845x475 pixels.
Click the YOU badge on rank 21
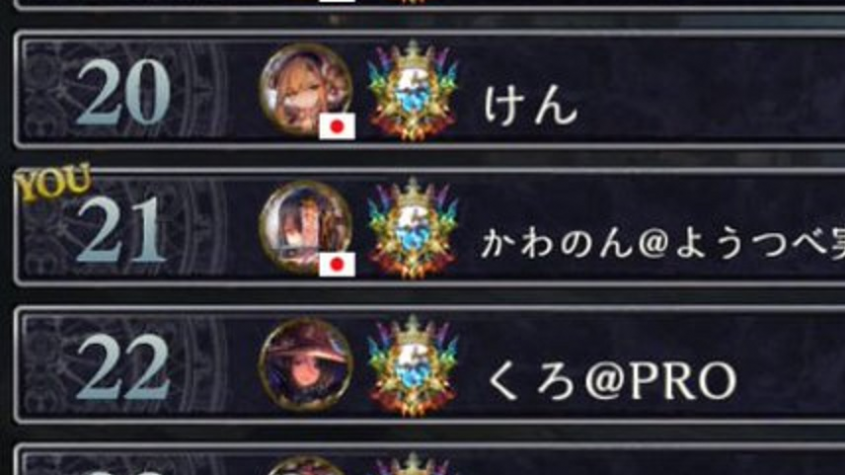click(53, 182)
